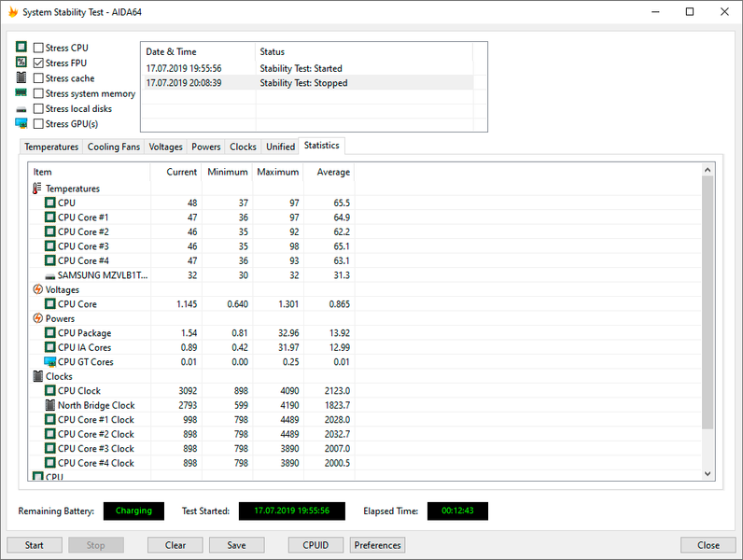743x560 pixels.
Task: Click the Item column header
Action: 90,172
